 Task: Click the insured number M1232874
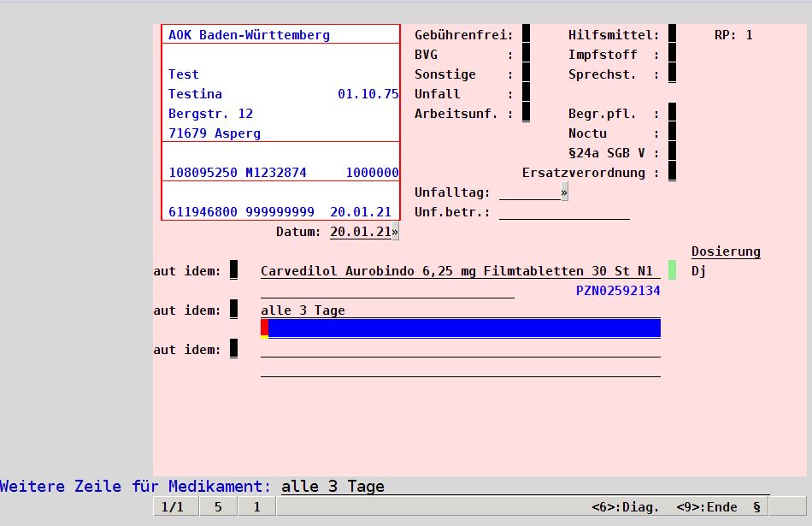[x=276, y=173]
